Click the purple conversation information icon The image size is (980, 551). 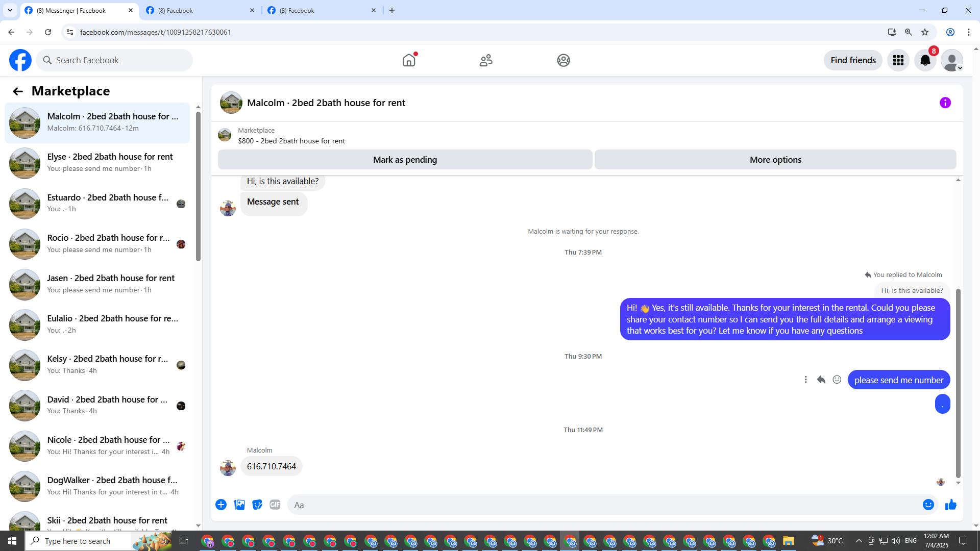coord(945,103)
